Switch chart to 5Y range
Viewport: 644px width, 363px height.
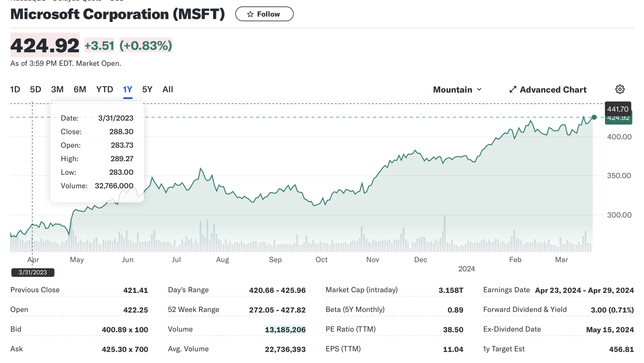[x=147, y=89]
